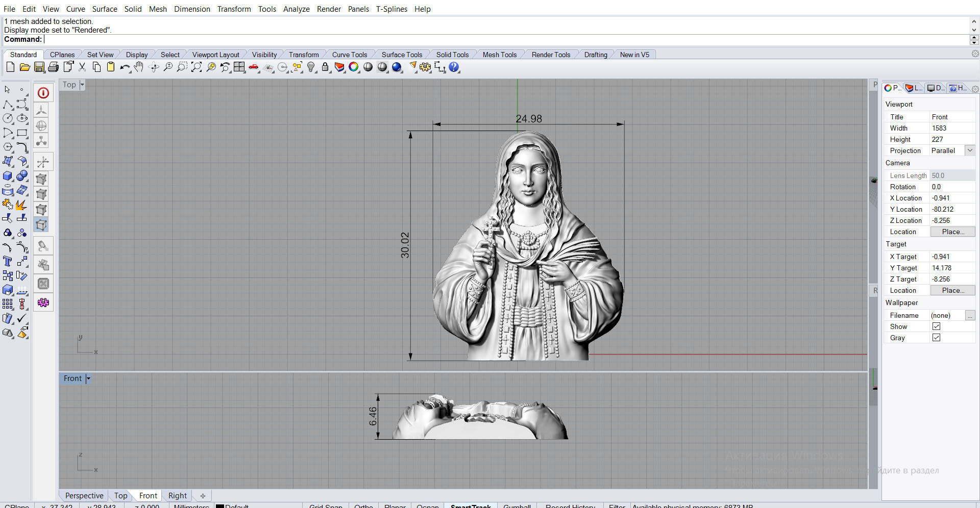Switch to the Mesh Tools toolbar tab
The height and width of the screenshot is (508, 980).
pyautogui.click(x=500, y=55)
